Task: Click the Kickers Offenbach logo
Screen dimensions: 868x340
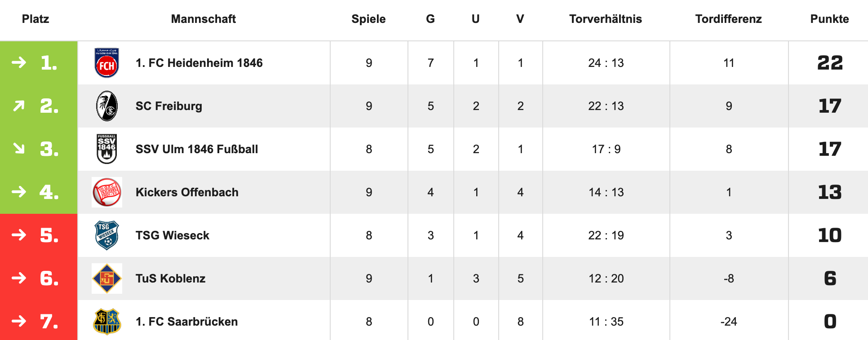Action: pyautogui.click(x=107, y=192)
